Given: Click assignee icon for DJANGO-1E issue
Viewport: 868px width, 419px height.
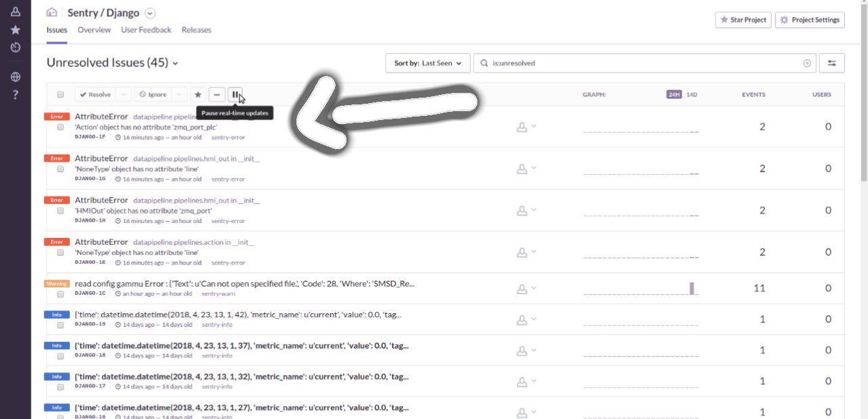Looking at the screenshot, I should pos(521,252).
